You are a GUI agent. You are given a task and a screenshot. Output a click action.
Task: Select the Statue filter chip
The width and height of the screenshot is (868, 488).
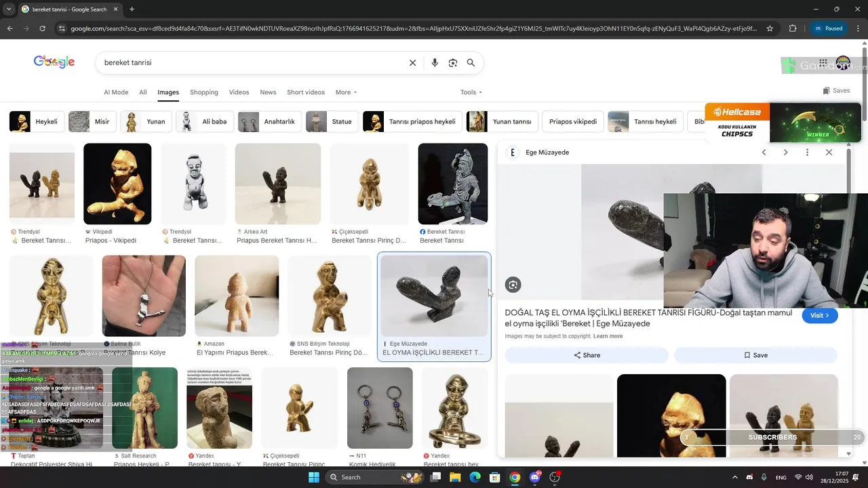point(332,122)
